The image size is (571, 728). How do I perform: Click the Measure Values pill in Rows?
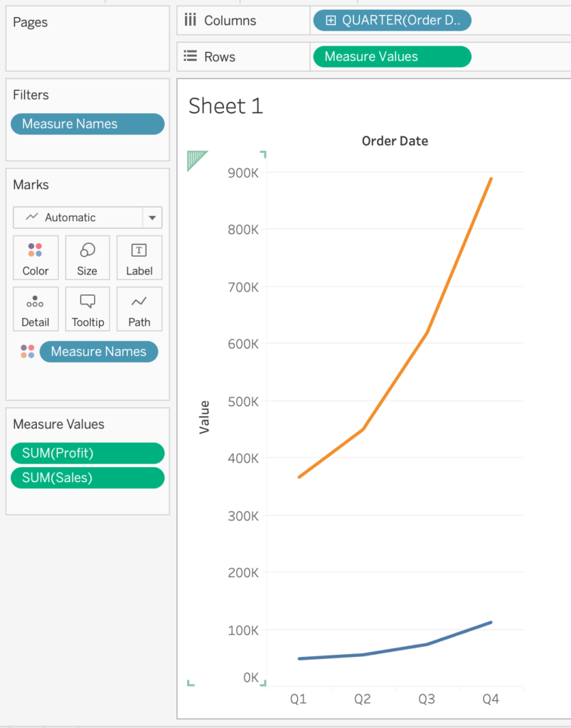pos(391,57)
